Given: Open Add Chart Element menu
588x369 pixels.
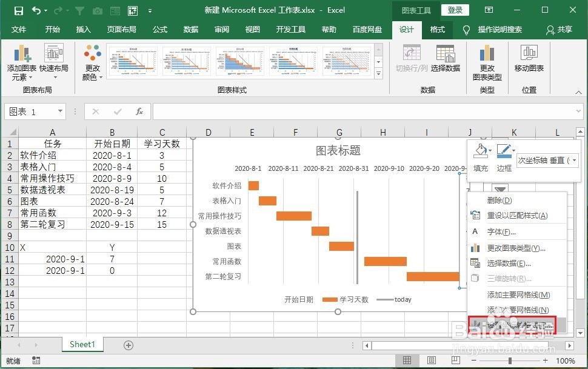Looking at the screenshot, I should [21, 62].
